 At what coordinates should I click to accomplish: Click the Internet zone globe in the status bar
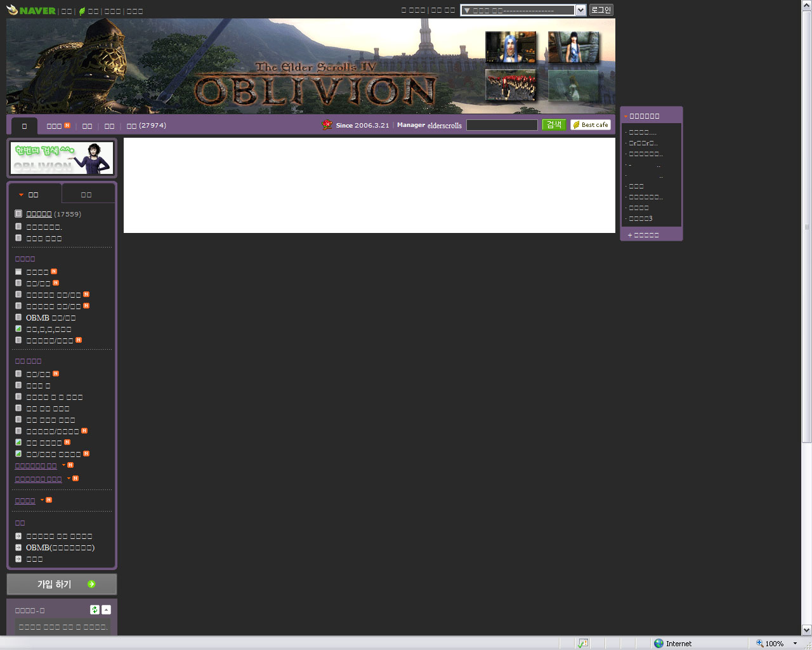[658, 643]
